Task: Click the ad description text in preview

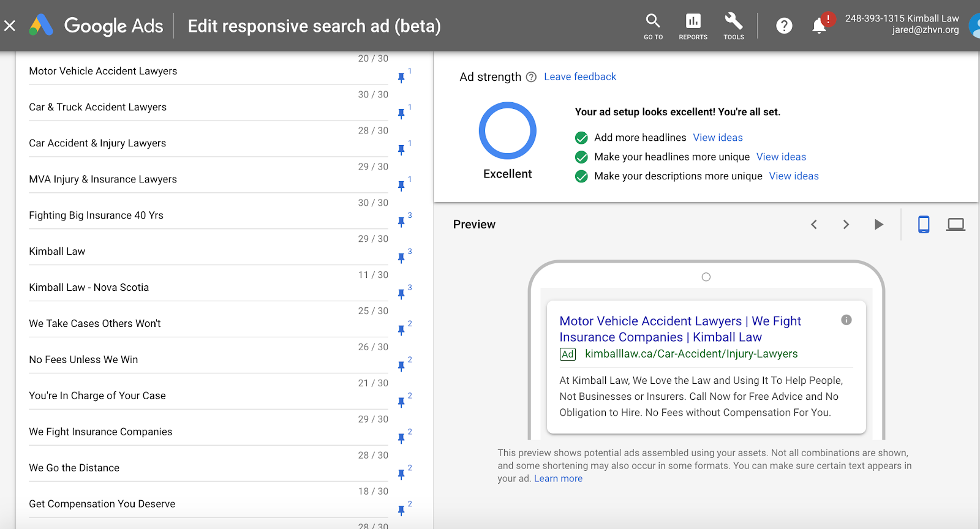Action: pos(701,396)
